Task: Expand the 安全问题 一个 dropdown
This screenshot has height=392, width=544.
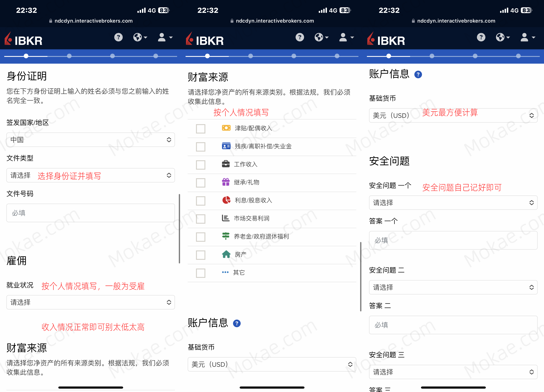Action: [x=453, y=202]
